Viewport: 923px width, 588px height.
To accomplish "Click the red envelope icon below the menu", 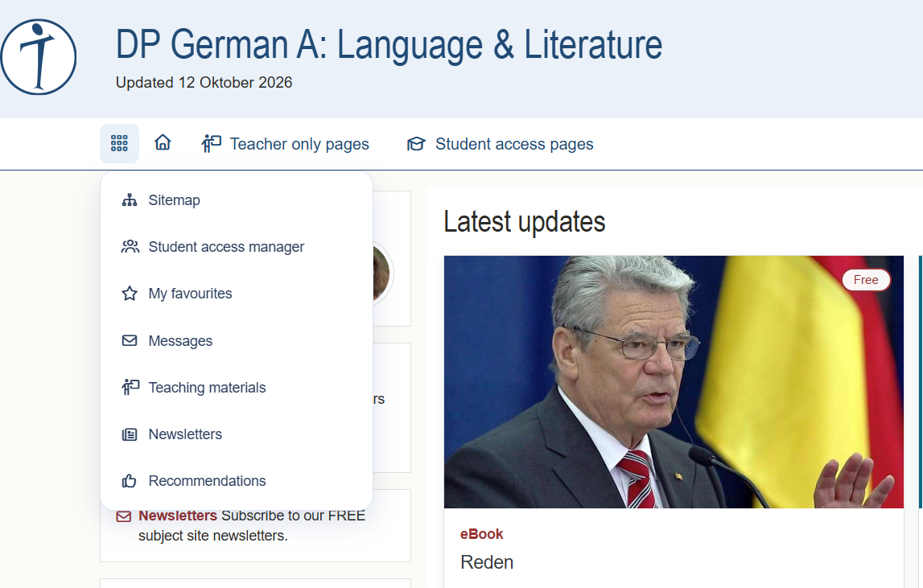I will tap(124, 516).
